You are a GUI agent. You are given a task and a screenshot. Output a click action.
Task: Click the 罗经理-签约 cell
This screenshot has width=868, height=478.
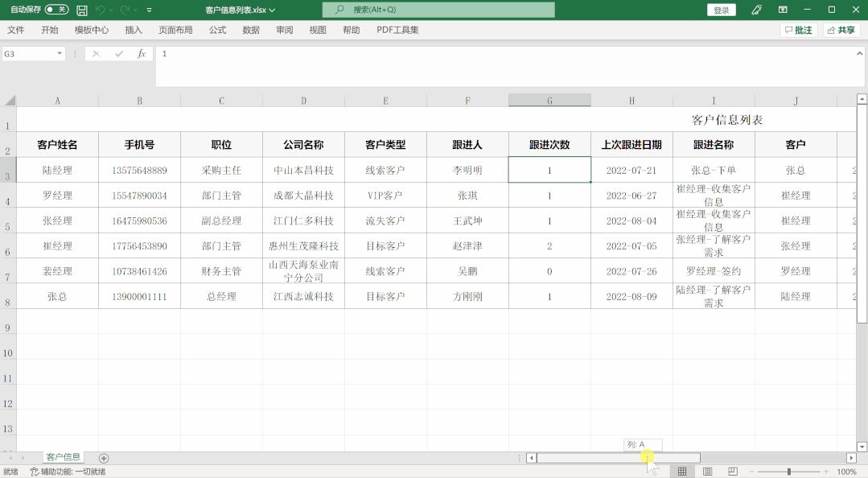click(x=714, y=271)
